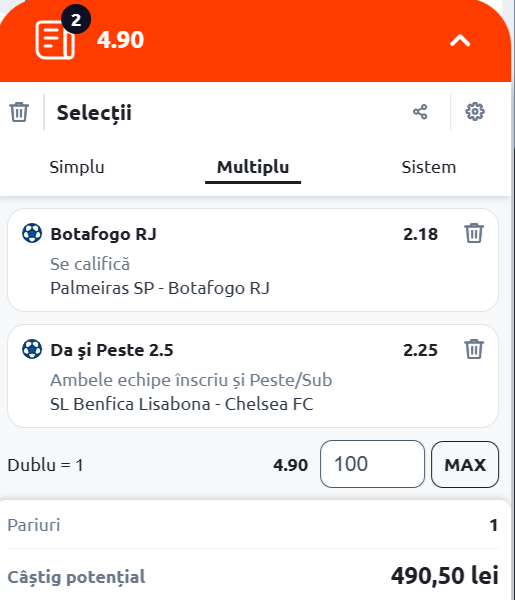Click the 4.90 total odds in header
515x600 pixels.
120,39
